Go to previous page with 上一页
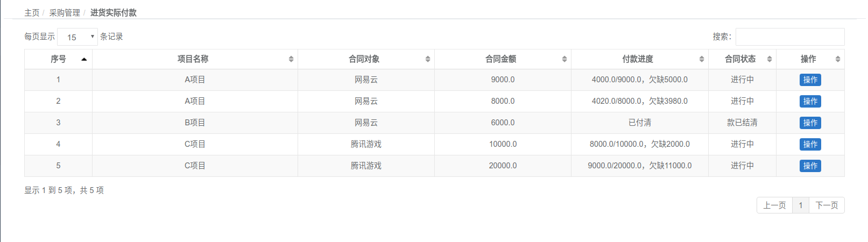The height and width of the screenshot is (242, 868). (774, 205)
